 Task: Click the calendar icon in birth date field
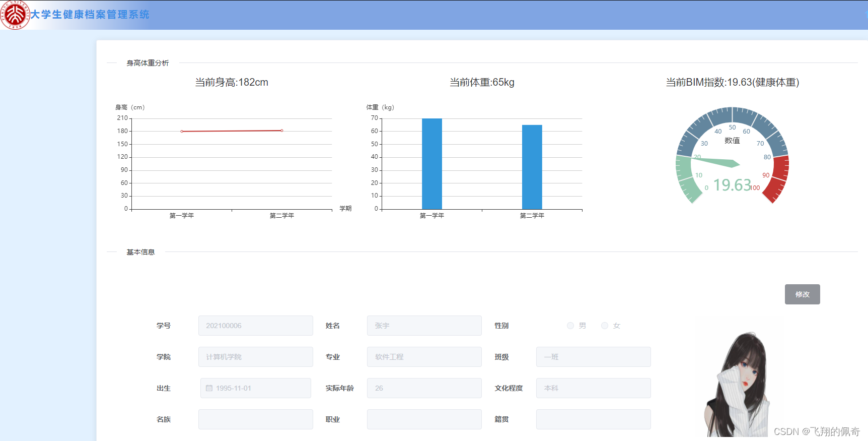point(209,388)
